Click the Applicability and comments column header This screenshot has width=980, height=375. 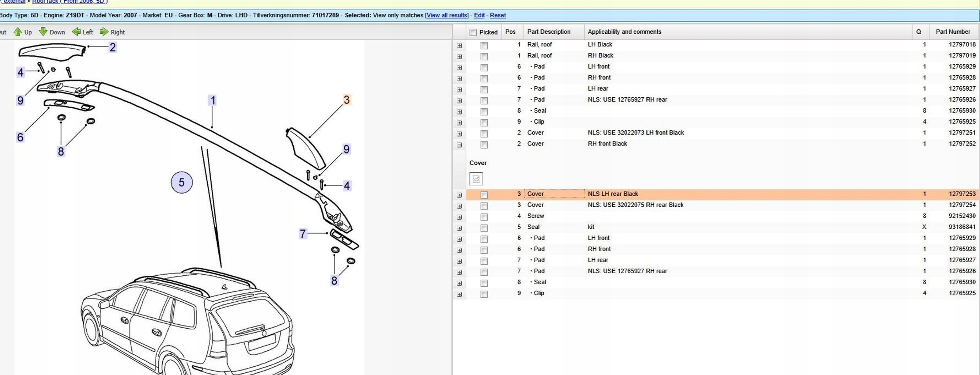[748, 32]
